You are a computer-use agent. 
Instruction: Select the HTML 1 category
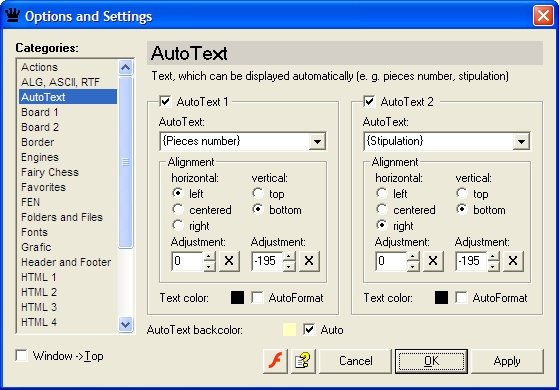click(68, 277)
